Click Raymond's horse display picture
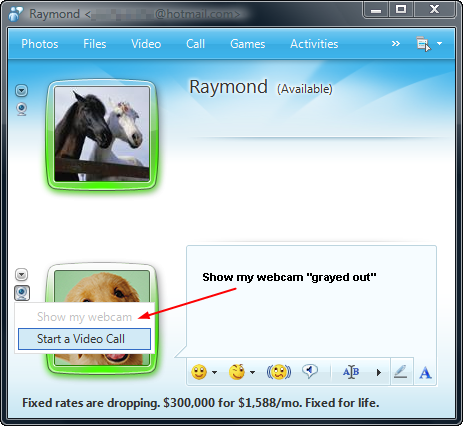Screen dimensions: 463x426 click(102, 134)
